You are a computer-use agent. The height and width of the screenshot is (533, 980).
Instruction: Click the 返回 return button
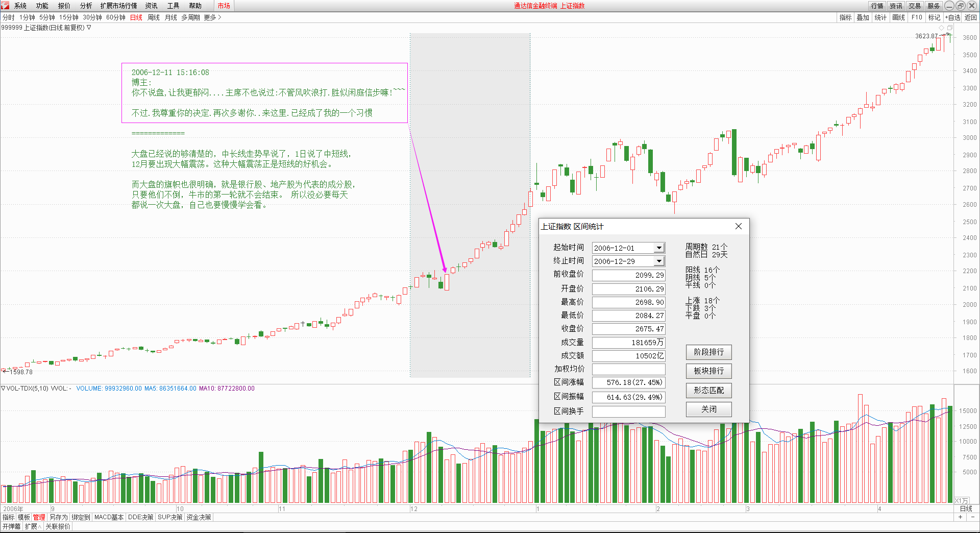(x=971, y=17)
